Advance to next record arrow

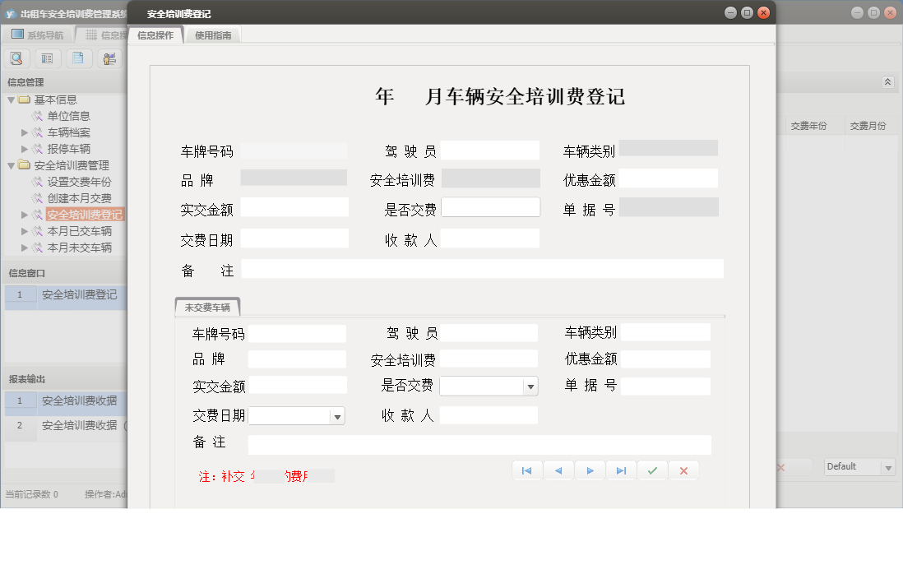(x=590, y=470)
